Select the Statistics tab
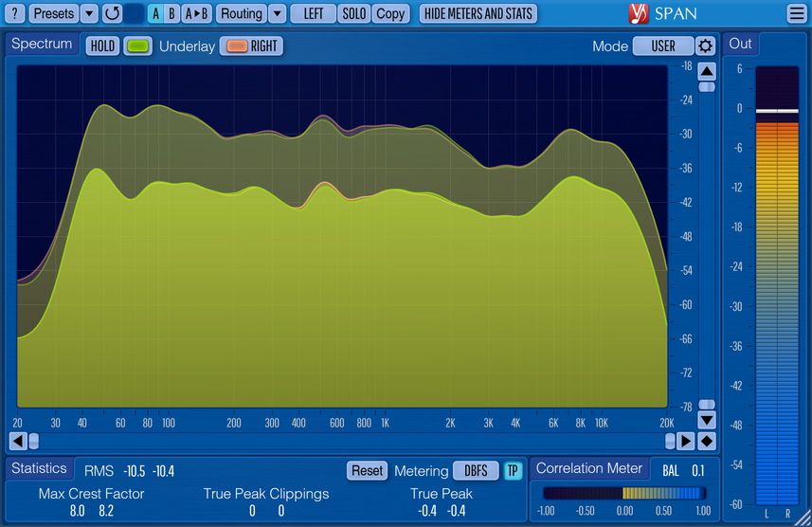Viewport: 812px width, 527px height. click(x=39, y=468)
